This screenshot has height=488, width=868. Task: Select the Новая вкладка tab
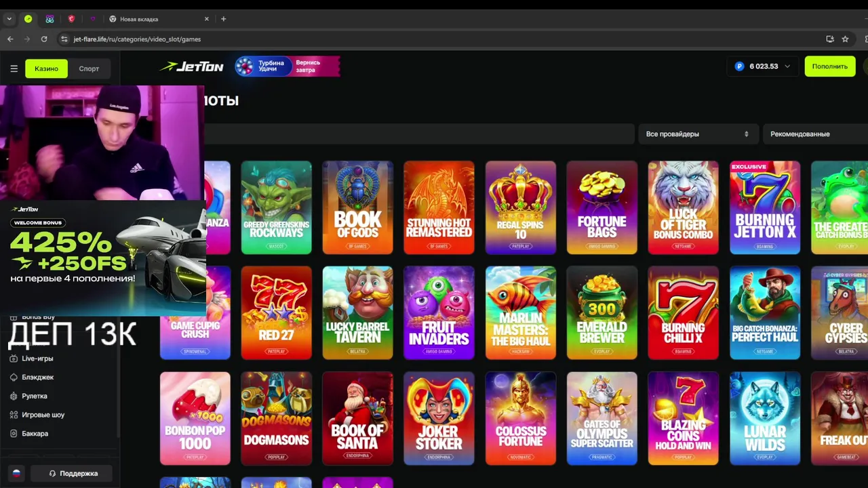(159, 19)
